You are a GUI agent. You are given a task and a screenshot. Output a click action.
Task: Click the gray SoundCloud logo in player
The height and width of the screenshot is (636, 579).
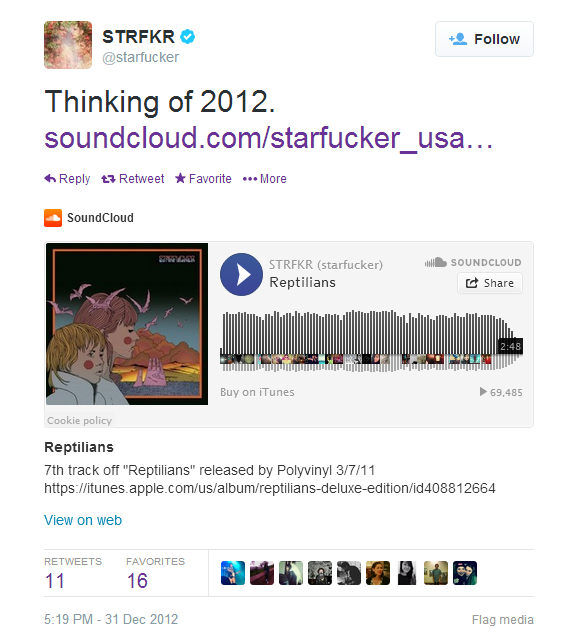click(x=473, y=262)
